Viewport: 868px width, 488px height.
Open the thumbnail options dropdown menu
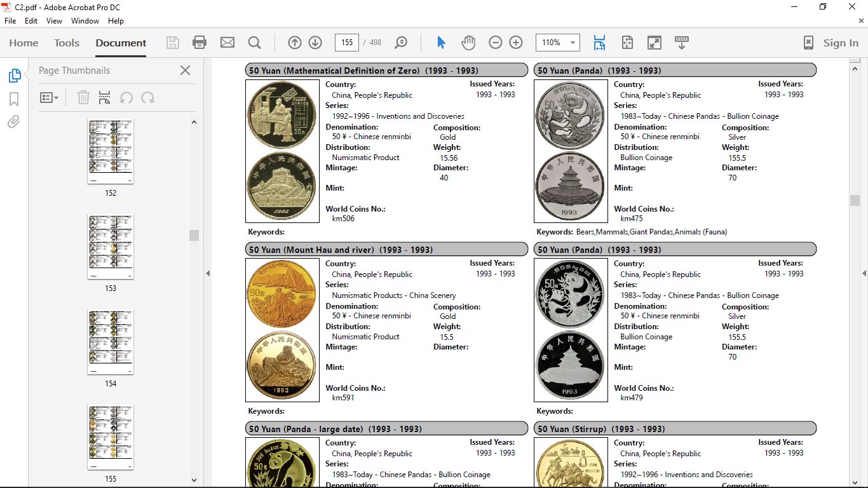[x=50, y=97]
